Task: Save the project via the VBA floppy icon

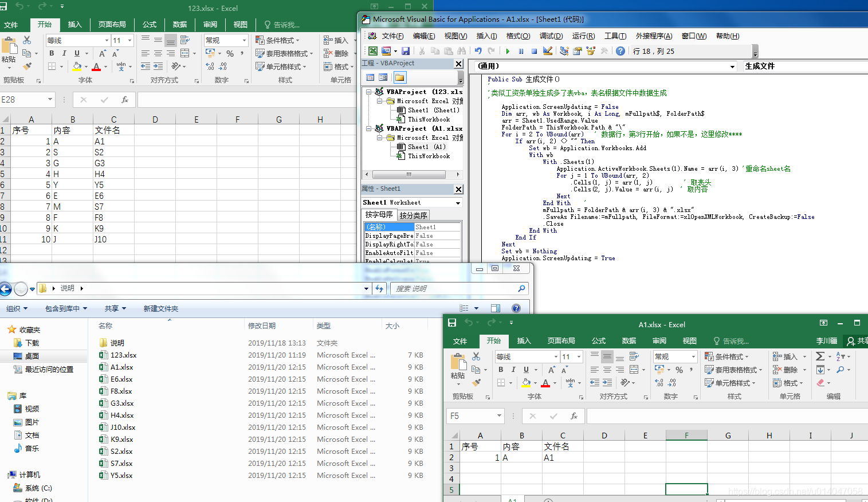Action: click(x=406, y=51)
